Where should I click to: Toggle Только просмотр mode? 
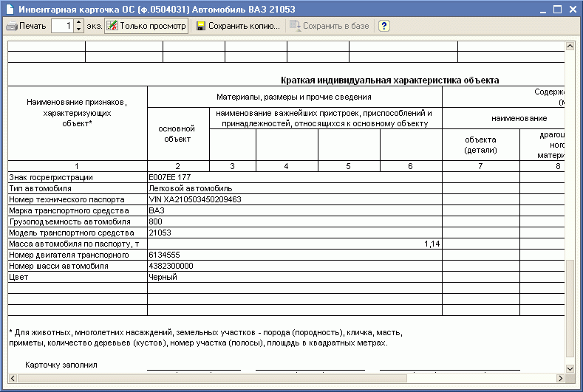pyautogui.click(x=146, y=26)
